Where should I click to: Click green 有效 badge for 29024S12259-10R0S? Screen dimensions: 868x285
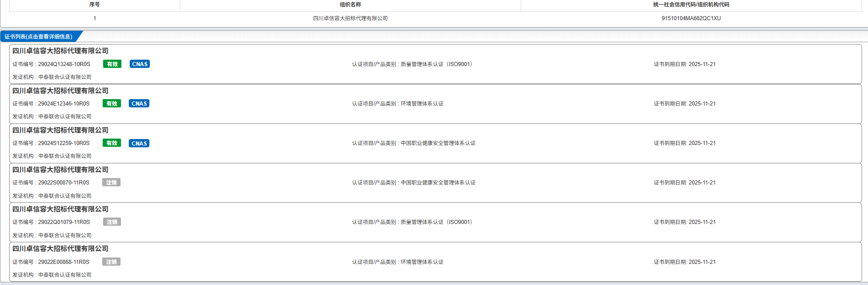click(x=112, y=143)
